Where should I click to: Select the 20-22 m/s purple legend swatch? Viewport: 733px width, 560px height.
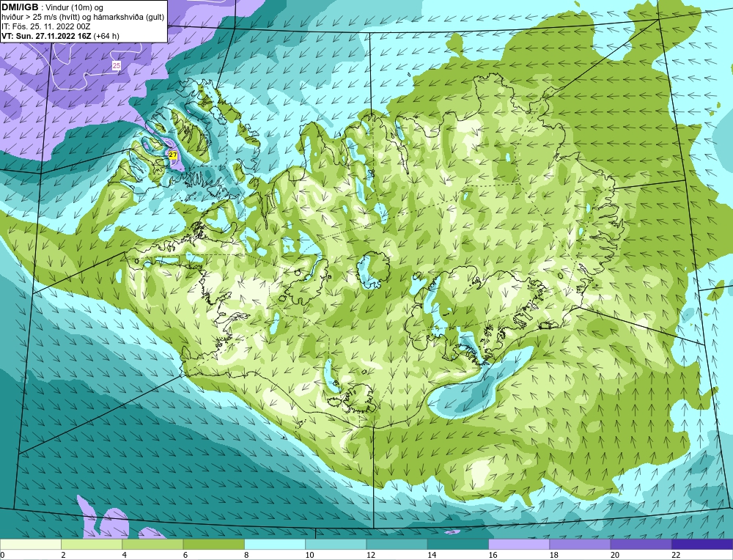(x=641, y=544)
